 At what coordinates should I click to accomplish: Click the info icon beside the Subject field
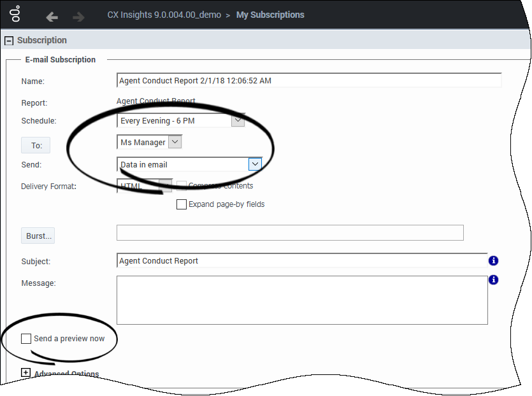tap(494, 260)
